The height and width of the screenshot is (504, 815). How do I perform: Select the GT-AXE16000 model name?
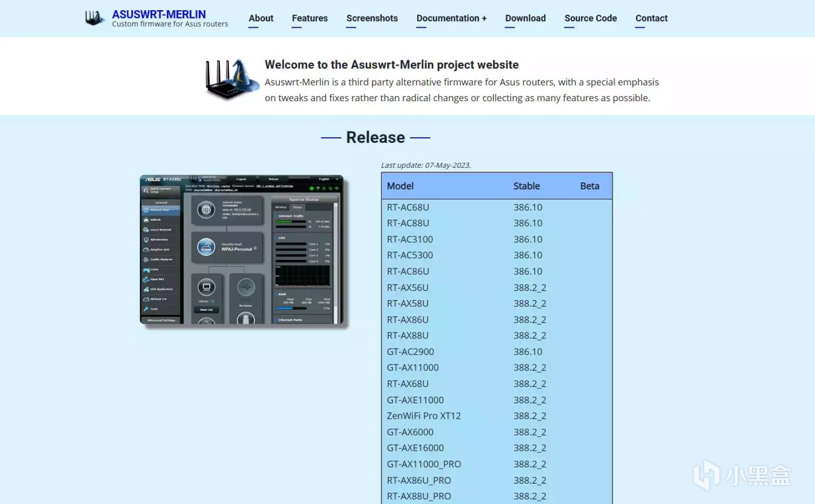pyautogui.click(x=415, y=448)
